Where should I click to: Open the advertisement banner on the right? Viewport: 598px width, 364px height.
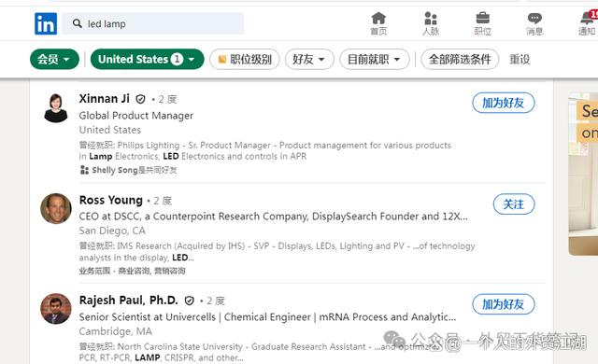pyautogui.click(x=583, y=174)
